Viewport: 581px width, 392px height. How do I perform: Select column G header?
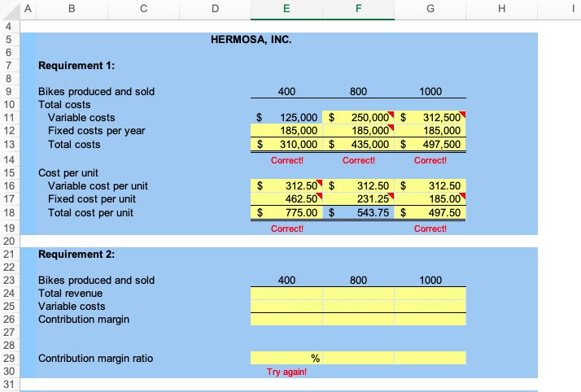click(x=430, y=9)
